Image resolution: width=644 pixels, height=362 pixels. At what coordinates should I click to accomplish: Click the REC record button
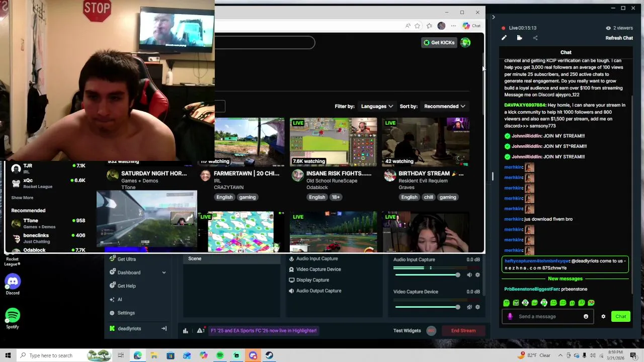[431, 331]
